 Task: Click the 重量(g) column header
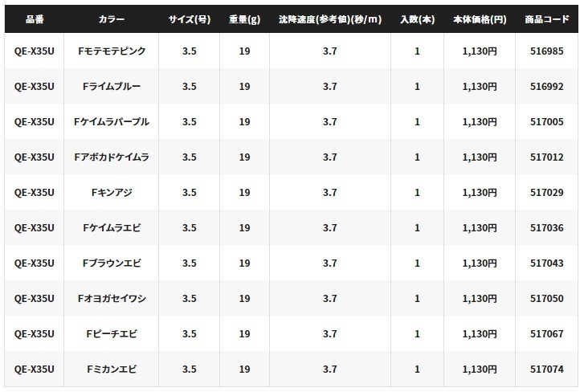tap(244, 17)
